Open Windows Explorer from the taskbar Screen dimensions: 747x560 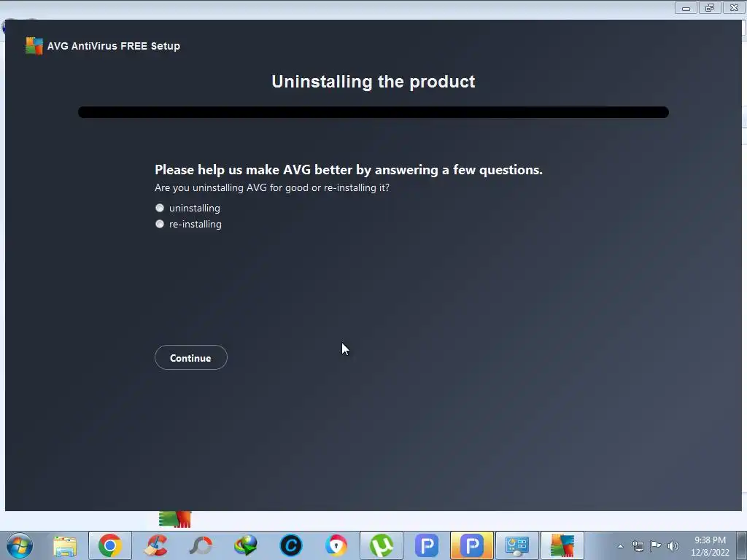click(x=65, y=545)
